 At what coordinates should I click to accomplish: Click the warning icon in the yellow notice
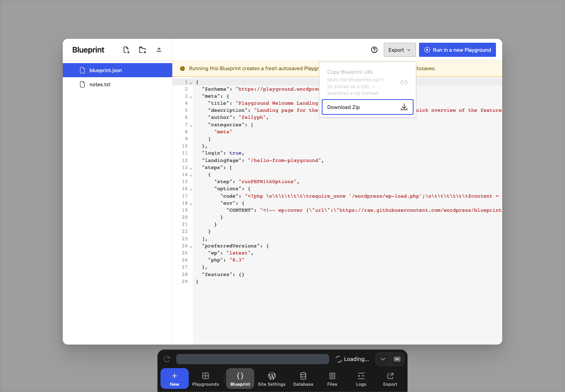[x=182, y=69]
